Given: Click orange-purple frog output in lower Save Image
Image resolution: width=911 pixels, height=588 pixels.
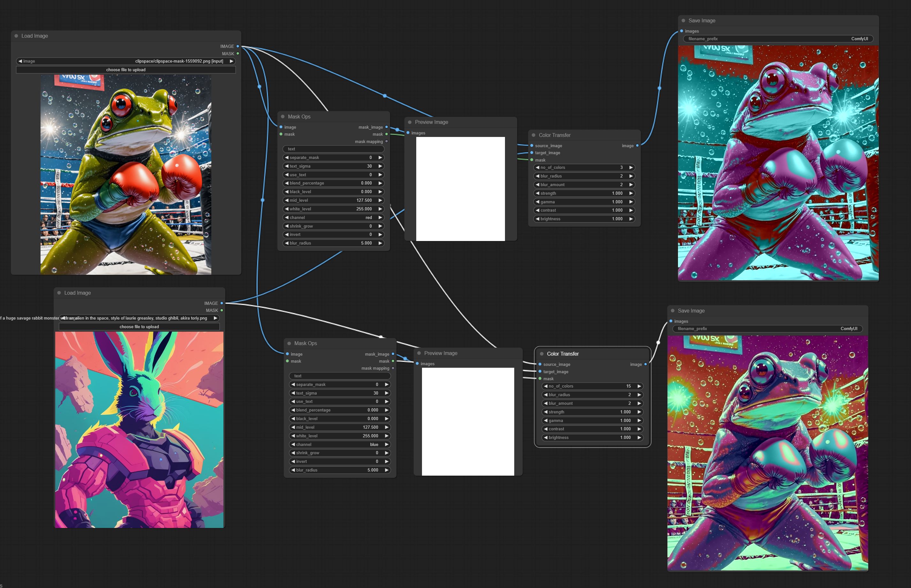Looking at the screenshot, I should click(x=767, y=453).
